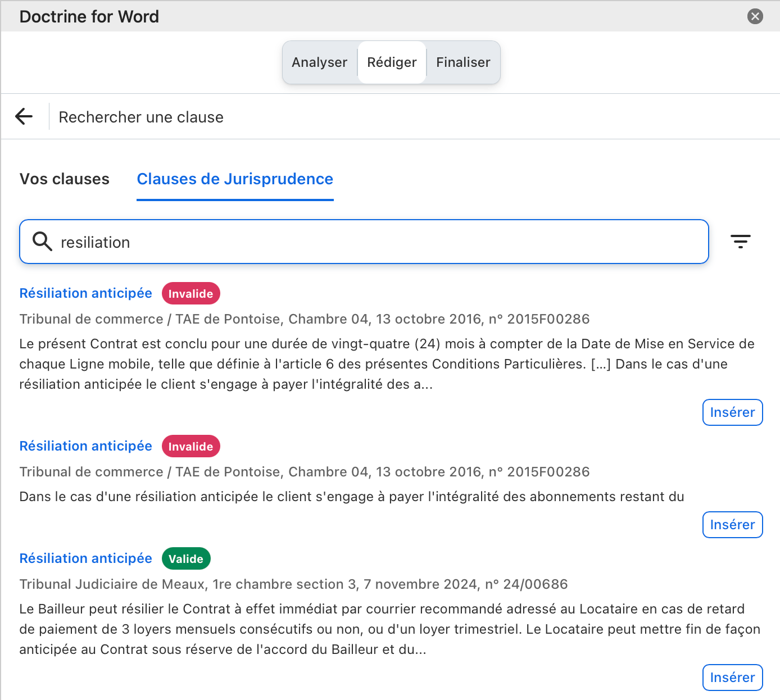Click the filter icon beside the search bar

741,242
